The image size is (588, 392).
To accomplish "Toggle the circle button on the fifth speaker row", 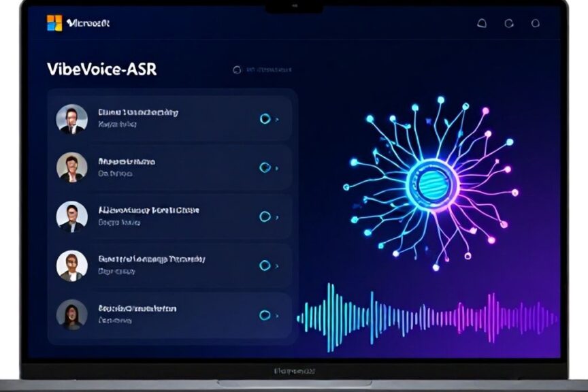I will tap(265, 315).
